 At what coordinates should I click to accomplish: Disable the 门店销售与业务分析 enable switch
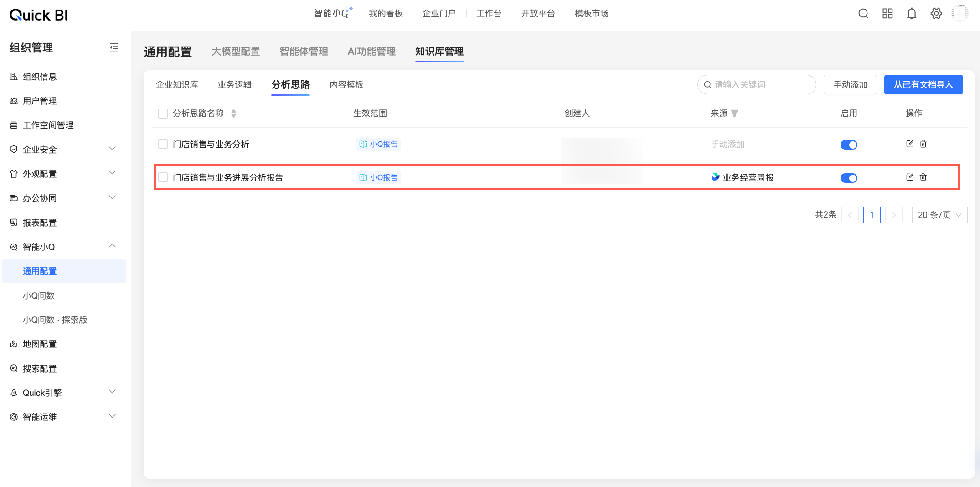tap(849, 145)
